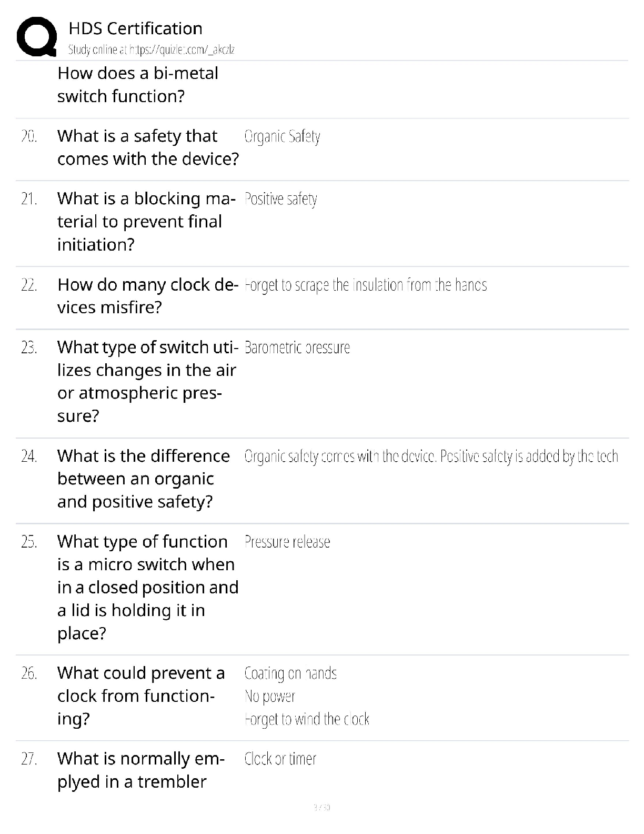This screenshot has width=644, height=834.
Task: Click question 23 about atmospheric pressure switch
Action: (148, 382)
